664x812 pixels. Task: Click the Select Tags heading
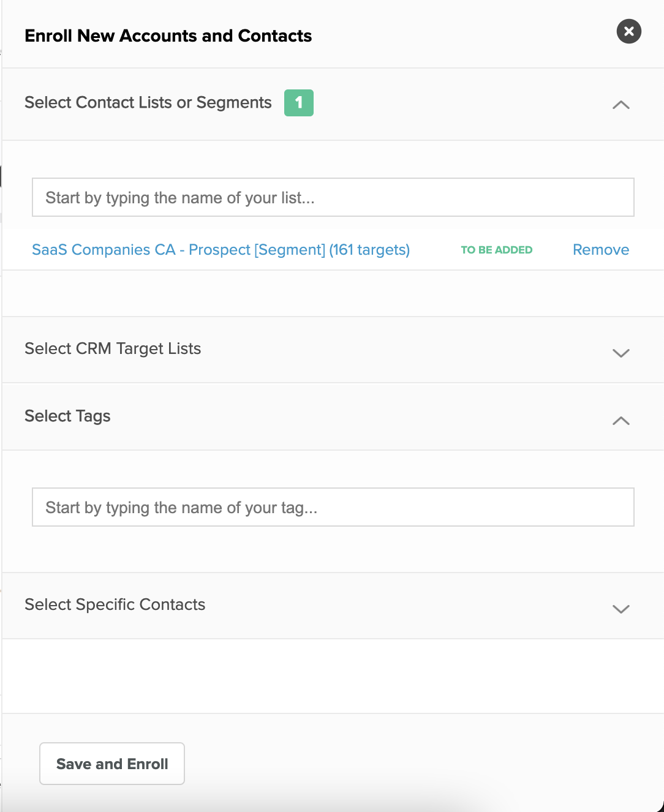67,416
